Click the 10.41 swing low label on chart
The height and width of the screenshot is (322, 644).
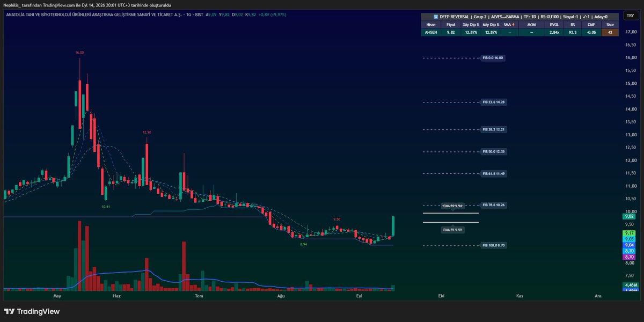(105, 206)
